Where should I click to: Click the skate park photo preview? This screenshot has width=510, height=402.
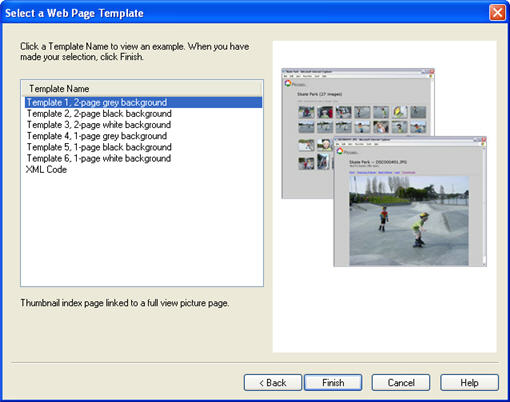[x=409, y=221]
